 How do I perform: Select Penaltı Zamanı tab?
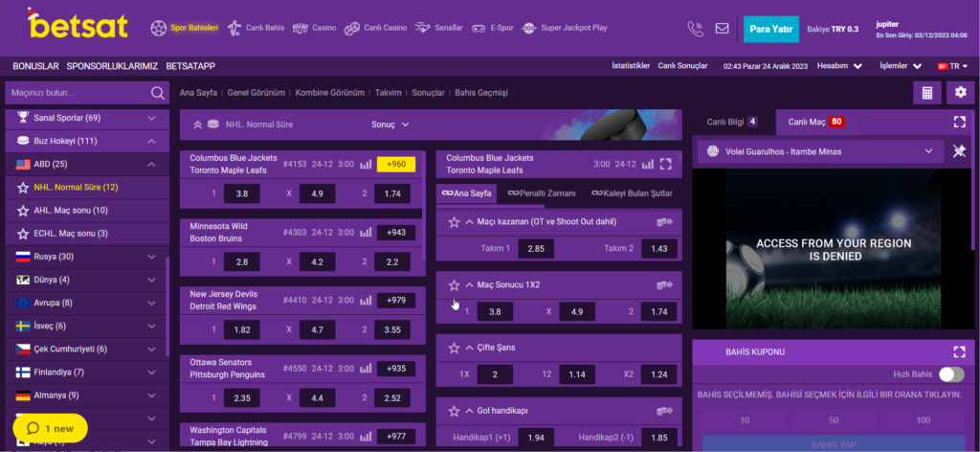(542, 193)
